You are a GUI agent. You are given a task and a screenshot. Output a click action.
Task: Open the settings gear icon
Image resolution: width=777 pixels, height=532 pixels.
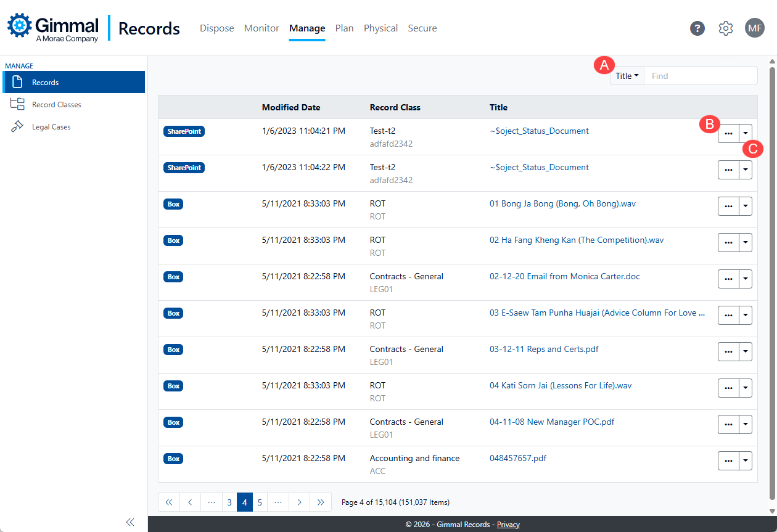point(726,28)
